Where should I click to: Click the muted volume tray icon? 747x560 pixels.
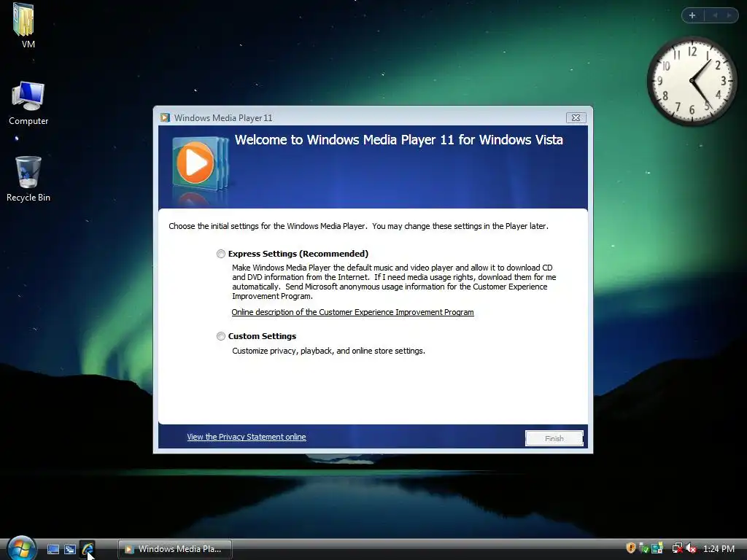click(x=691, y=548)
